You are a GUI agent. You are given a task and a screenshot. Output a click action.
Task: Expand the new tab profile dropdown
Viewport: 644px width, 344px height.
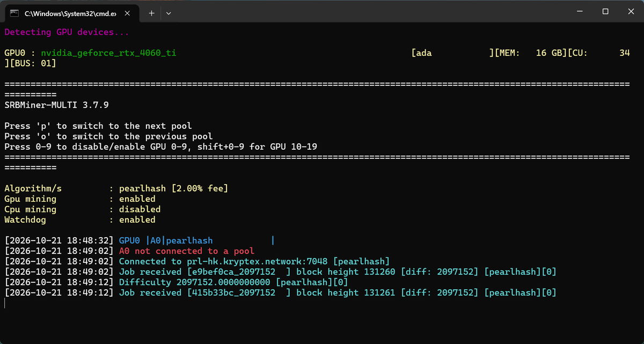(x=169, y=13)
